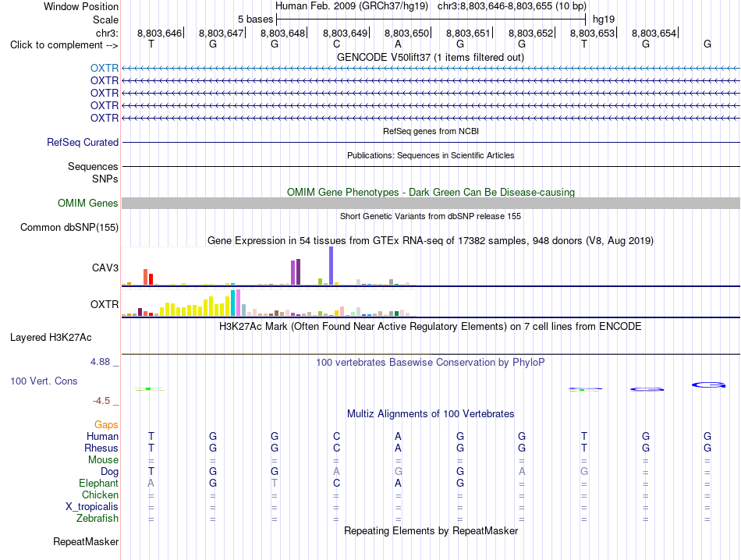Select the Chicken species row label

(100, 494)
